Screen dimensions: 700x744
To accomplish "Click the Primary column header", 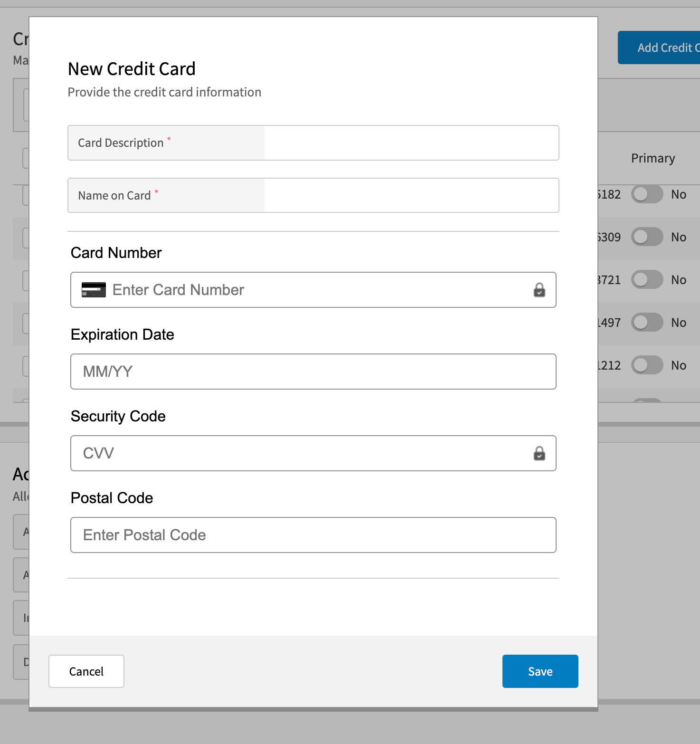I will click(x=653, y=158).
